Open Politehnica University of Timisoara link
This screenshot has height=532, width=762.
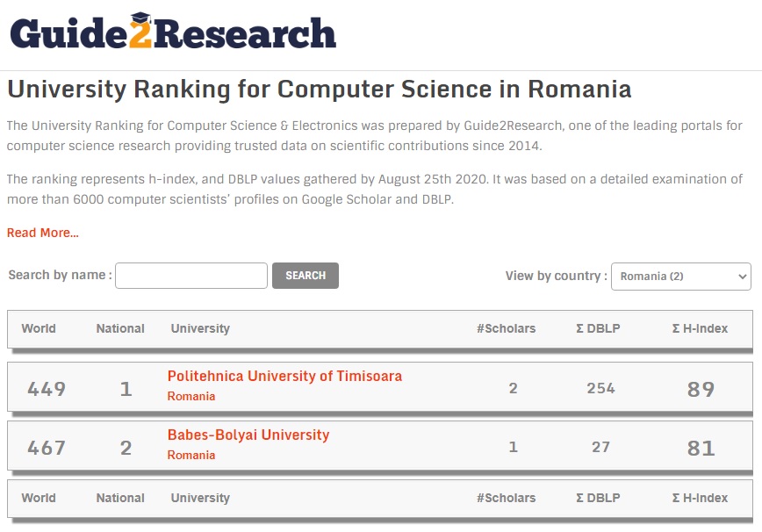click(x=284, y=376)
